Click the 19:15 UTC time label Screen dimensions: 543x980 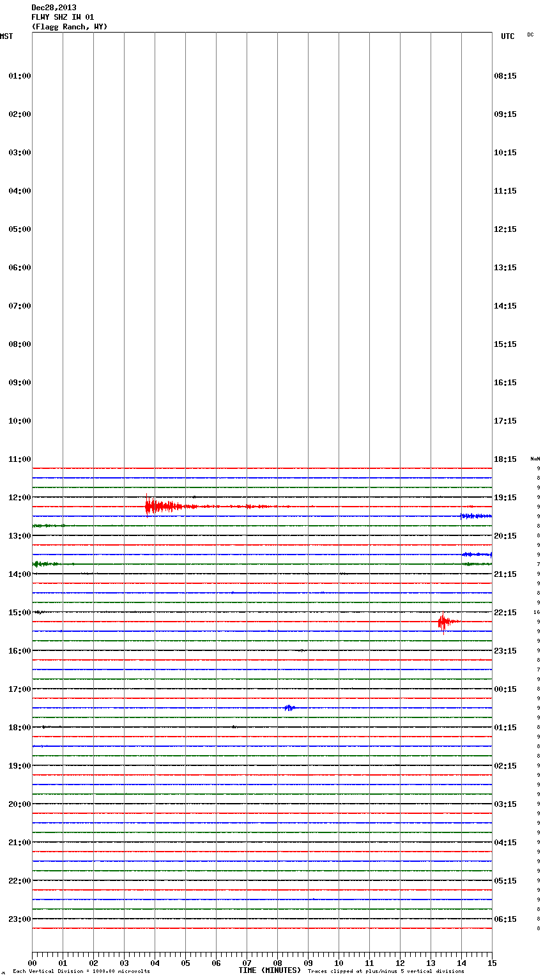[505, 498]
